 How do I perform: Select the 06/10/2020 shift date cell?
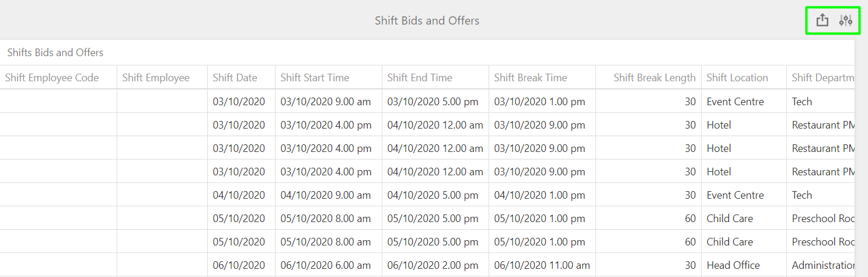239,265
